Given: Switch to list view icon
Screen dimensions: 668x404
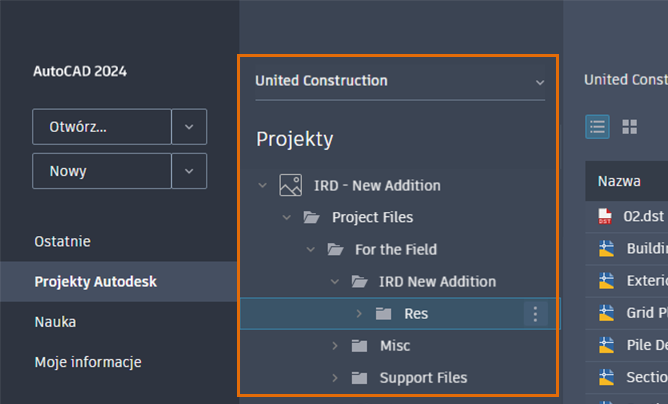Looking at the screenshot, I should point(597,127).
